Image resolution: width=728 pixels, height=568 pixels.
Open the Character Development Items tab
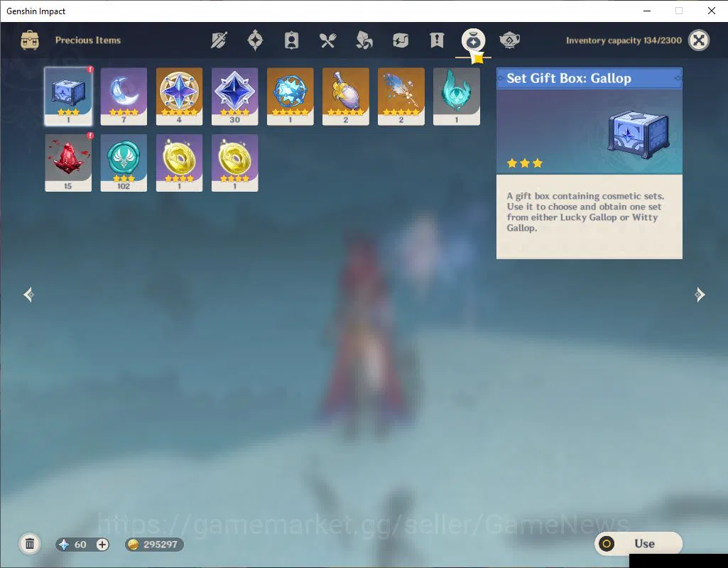click(x=292, y=40)
